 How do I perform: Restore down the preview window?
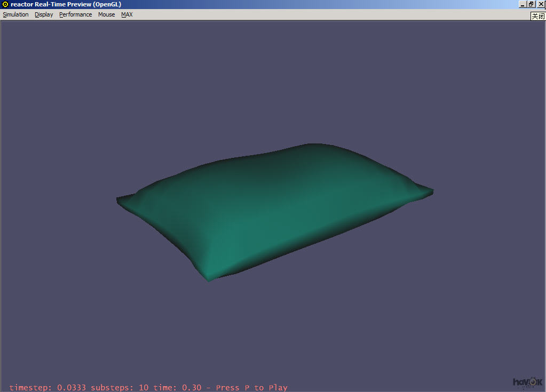pos(531,4)
